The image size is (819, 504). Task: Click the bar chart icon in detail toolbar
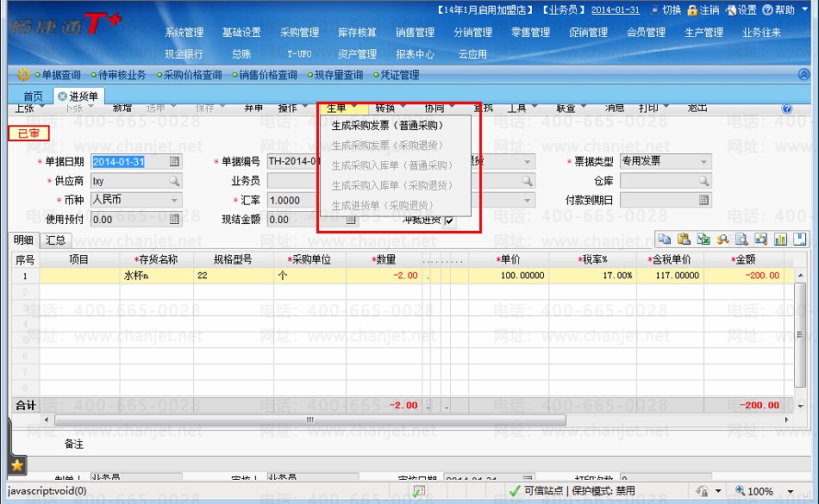[x=780, y=239]
